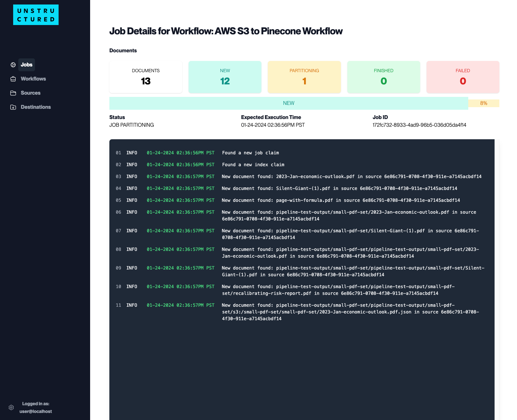Image resolution: width=517 pixels, height=420 pixels.
Task: Click the Expected Execution Time label
Action: [271, 117]
